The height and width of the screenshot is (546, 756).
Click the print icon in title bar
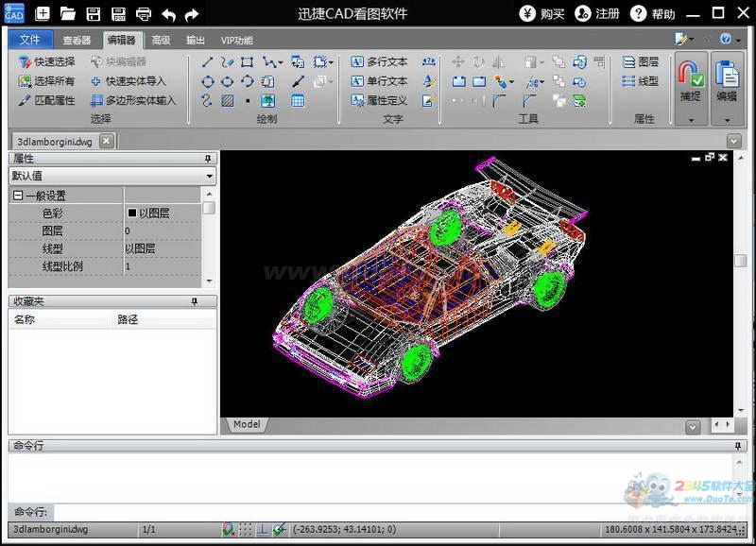(144, 13)
